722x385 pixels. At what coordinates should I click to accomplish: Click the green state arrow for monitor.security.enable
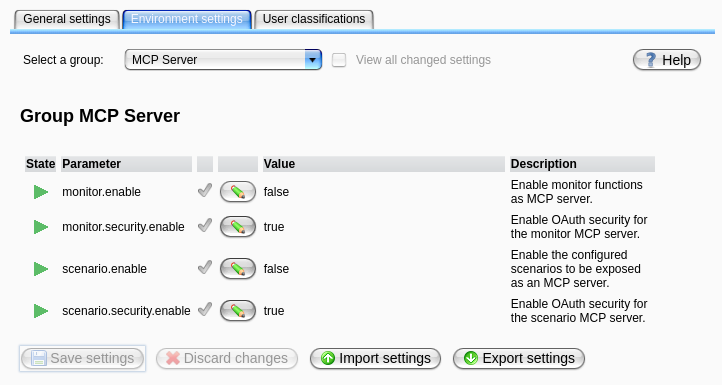pyautogui.click(x=41, y=227)
